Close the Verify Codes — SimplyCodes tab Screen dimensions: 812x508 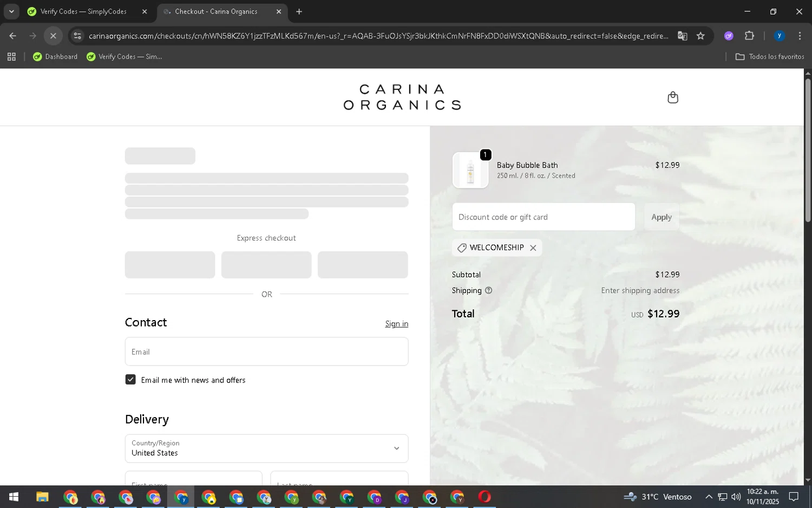pyautogui.click(x=145, y=11)
